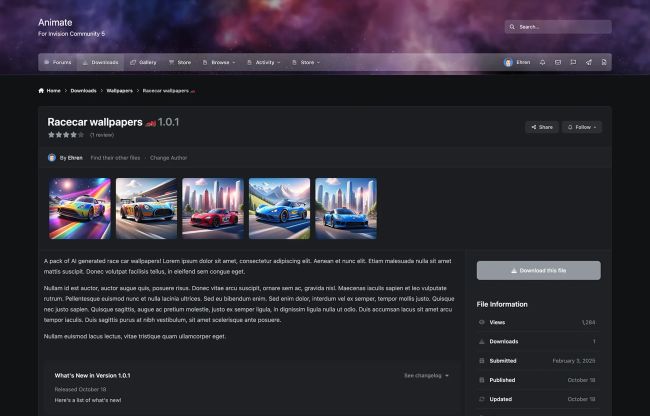This screenshot has height=416, width=650.
Task: Go to Home breadcrumb
Action: pos(53,90)
